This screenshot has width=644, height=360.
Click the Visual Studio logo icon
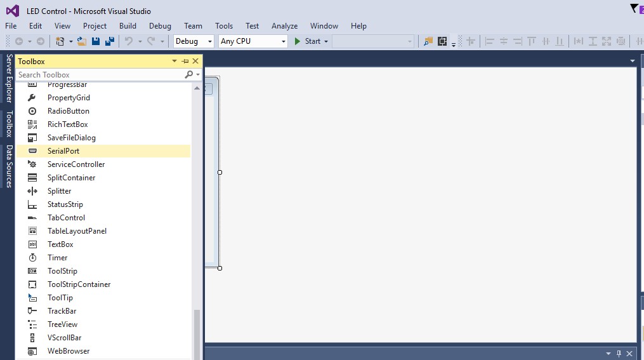[x=13, y=11]
